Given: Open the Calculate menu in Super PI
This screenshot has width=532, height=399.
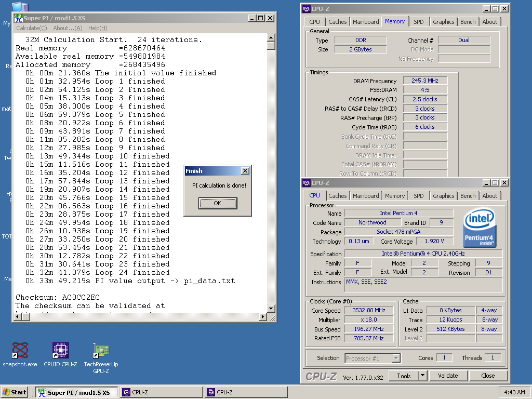Looking at the screenshot, I should pyautogui.click(x=32, y=28).
